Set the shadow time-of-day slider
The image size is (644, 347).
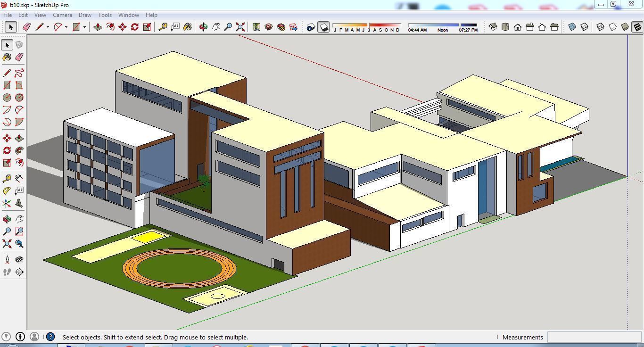[443, 25]
